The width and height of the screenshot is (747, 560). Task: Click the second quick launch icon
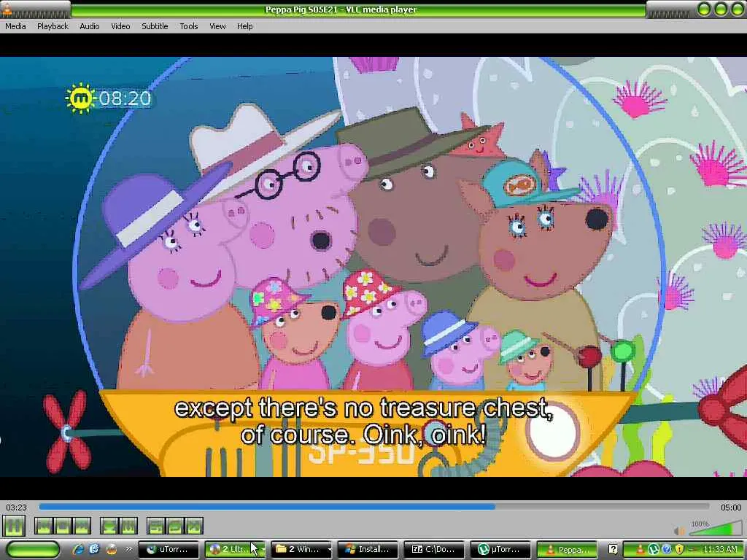(94, 549)
